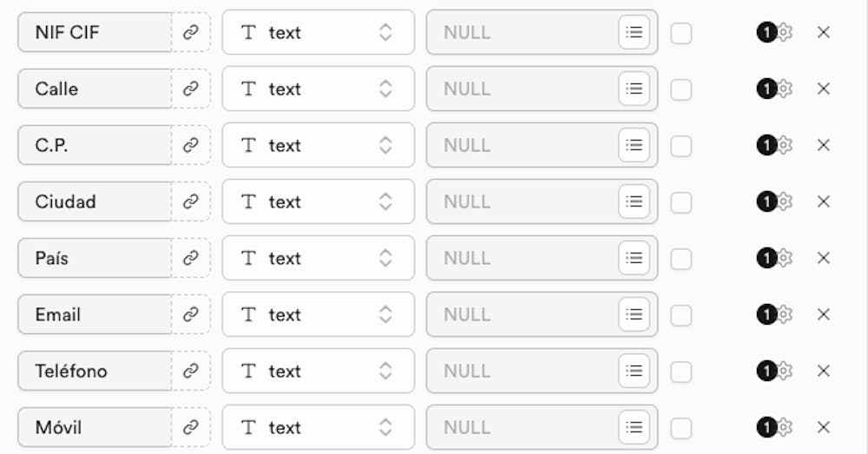Open the type dropdown for C.P. column
The width and height of the screenshot is (868, 454).
click(x=319, y=145)
